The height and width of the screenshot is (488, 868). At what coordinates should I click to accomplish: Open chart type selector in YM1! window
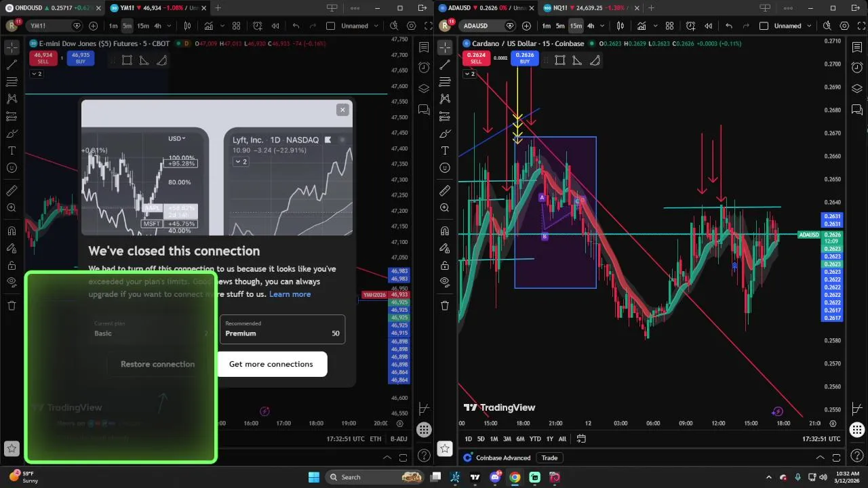point(187,26)
